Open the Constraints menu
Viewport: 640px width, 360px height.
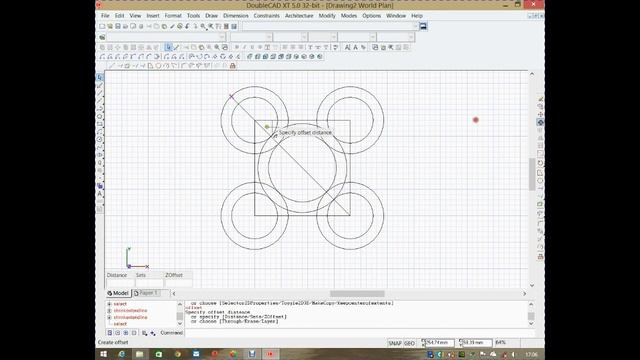[x=267, y=16]
